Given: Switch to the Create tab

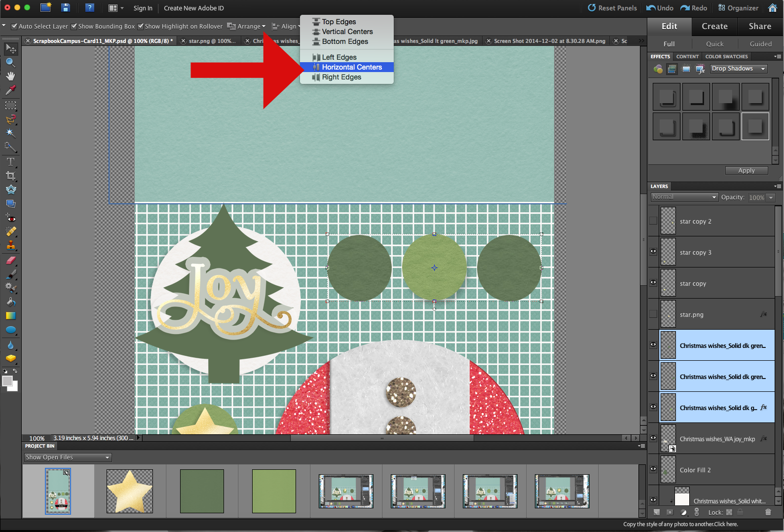Looking at the screenshot, I should 714,26.
